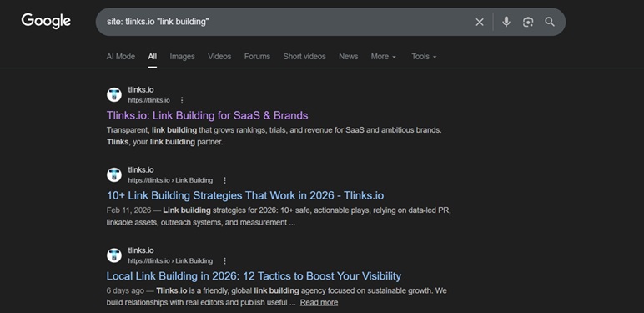Clear the search query with X icon

[480, 23]
